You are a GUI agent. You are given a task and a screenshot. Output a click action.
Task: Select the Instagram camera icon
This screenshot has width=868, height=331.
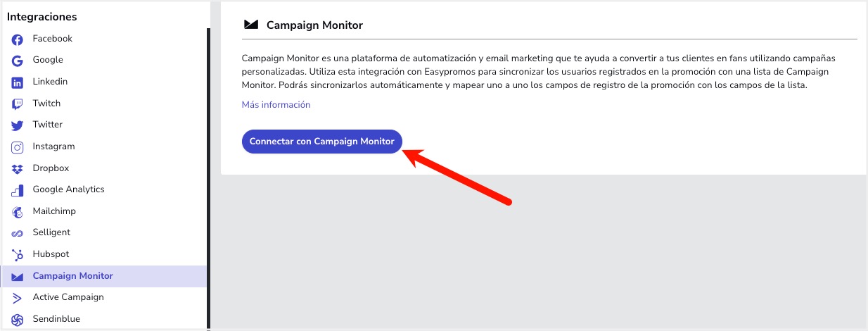18,147
